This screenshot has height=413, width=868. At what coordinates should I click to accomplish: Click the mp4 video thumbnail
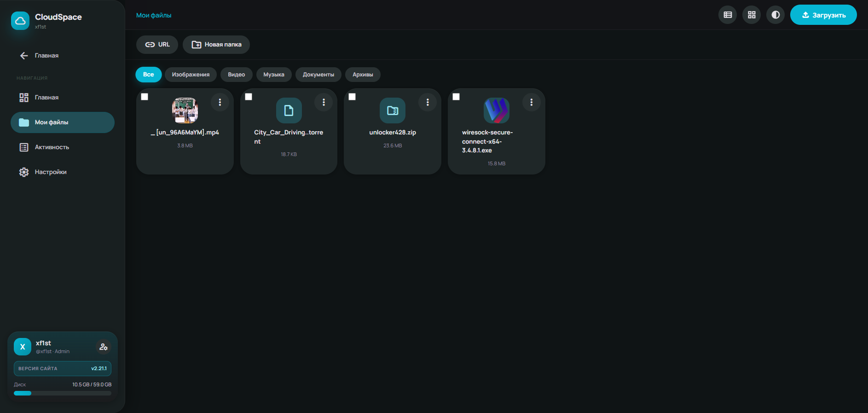(x=185, y=111)
